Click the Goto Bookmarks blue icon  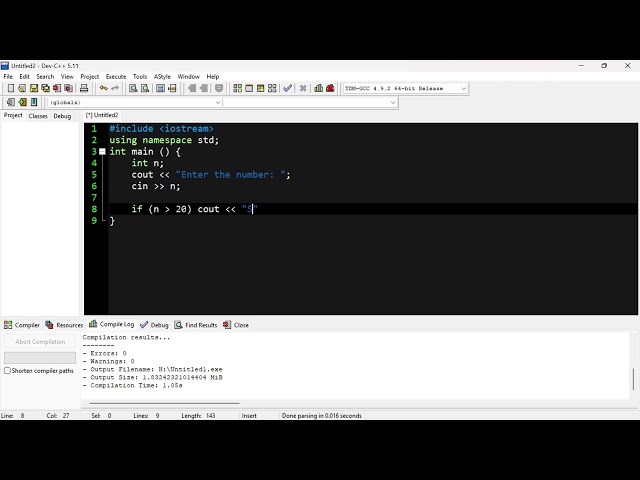tap(34, 102)
